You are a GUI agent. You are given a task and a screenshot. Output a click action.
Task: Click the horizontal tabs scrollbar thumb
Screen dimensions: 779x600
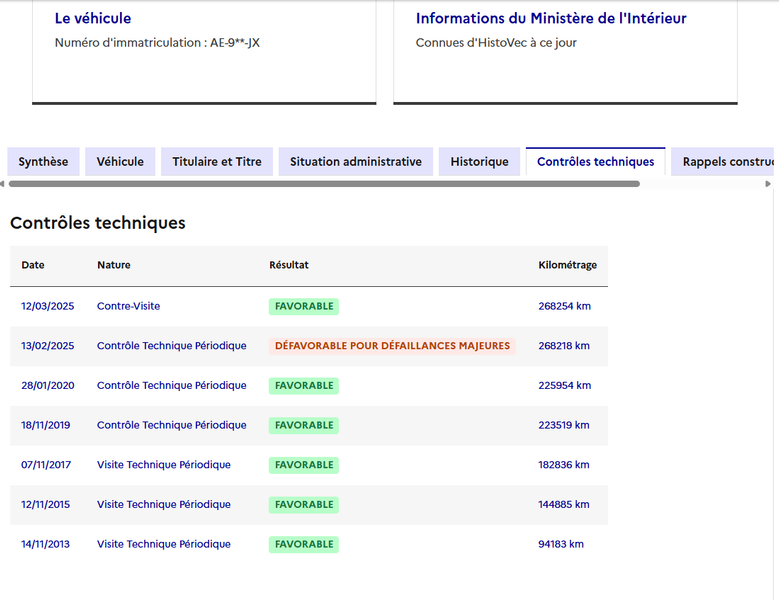pyautogui.click(x=324, y=184)
